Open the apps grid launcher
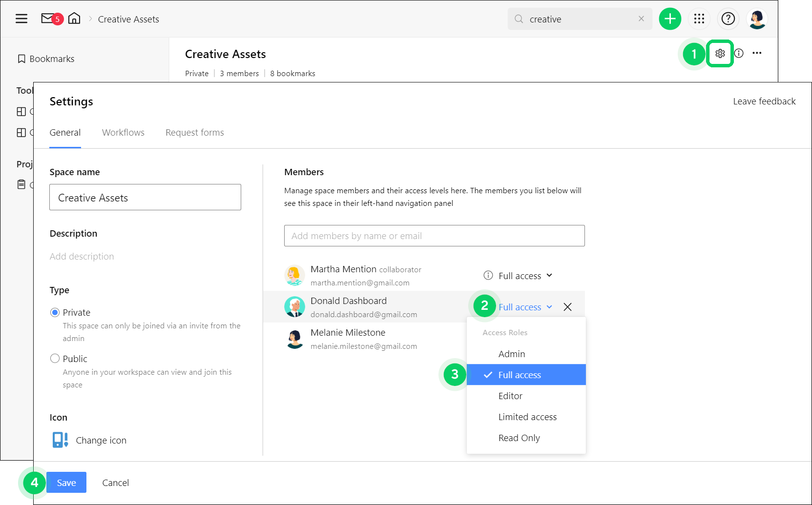 tap(699, 19)
